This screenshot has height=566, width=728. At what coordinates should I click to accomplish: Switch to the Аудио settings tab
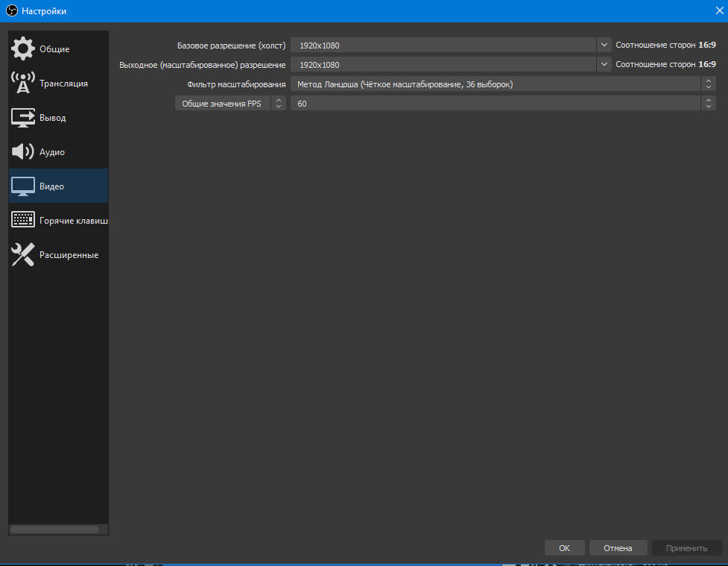click(x=52, y=152)
